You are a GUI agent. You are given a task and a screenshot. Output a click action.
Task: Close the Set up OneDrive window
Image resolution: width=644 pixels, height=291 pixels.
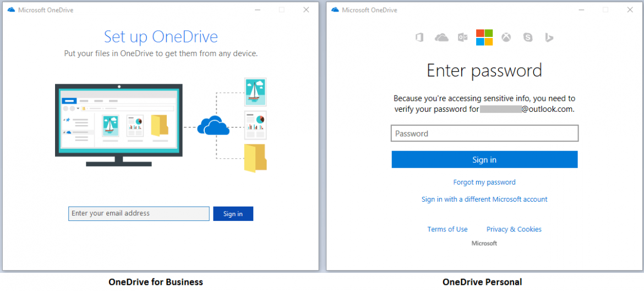pos(306,10)
